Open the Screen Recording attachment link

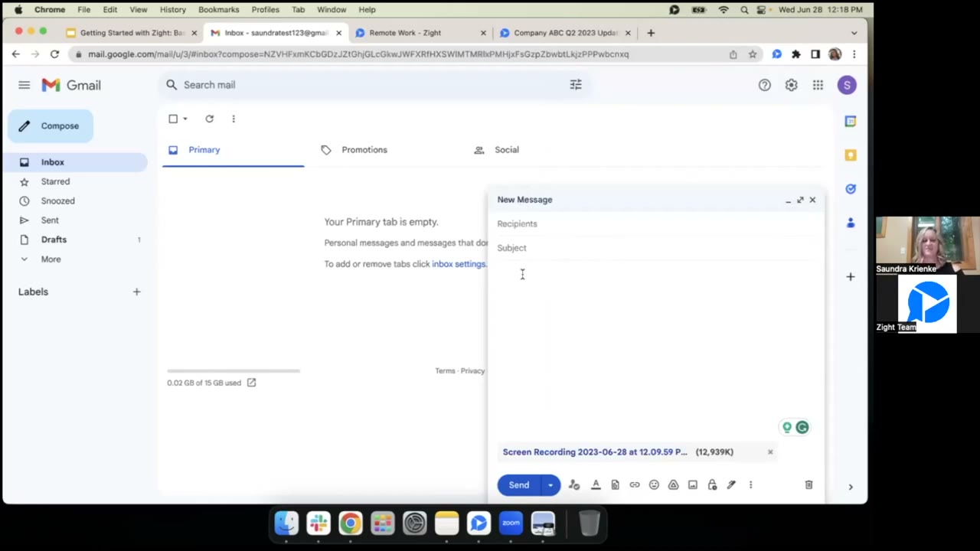595,452
